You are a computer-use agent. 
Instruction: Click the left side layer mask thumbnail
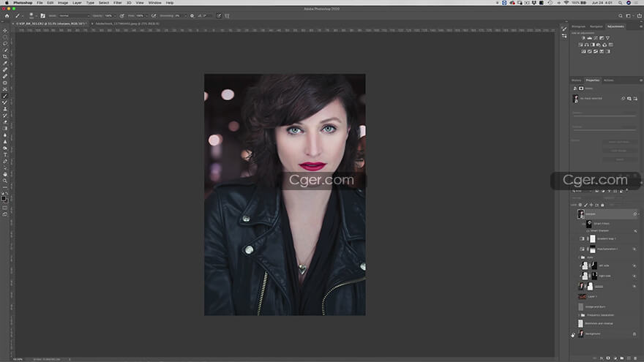594,265
